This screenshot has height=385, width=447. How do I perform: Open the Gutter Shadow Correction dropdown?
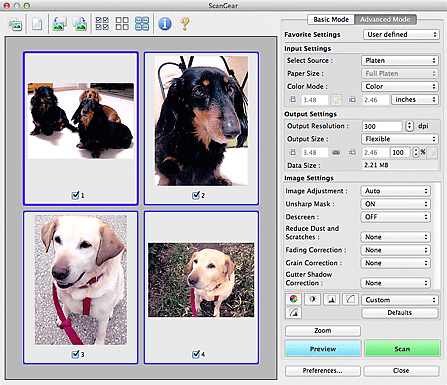[x=396, y=283]
